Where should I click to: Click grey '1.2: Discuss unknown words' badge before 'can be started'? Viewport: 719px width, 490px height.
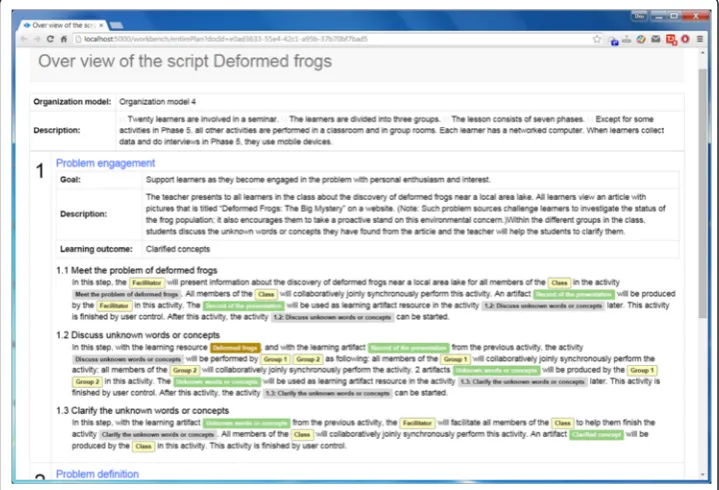click(x=332, y=317)
